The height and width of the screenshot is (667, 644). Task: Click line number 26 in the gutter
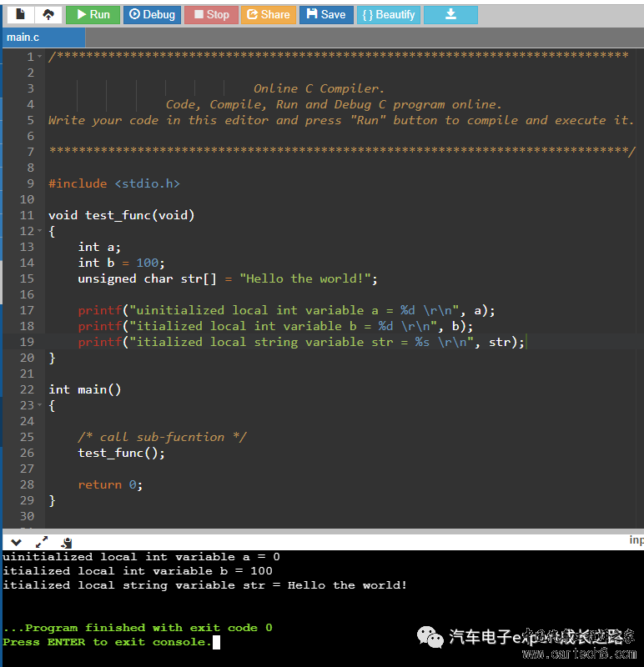(x=27, y=453)
